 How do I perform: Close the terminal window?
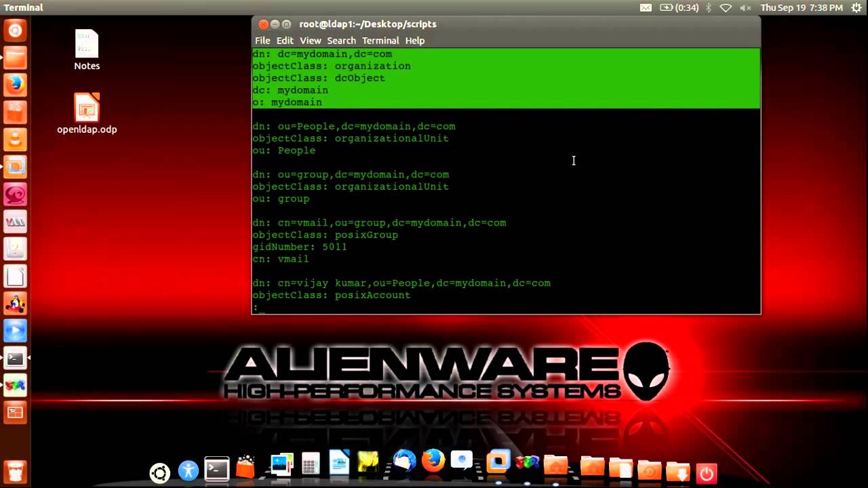pyautogui.click(x=263, y=24)
